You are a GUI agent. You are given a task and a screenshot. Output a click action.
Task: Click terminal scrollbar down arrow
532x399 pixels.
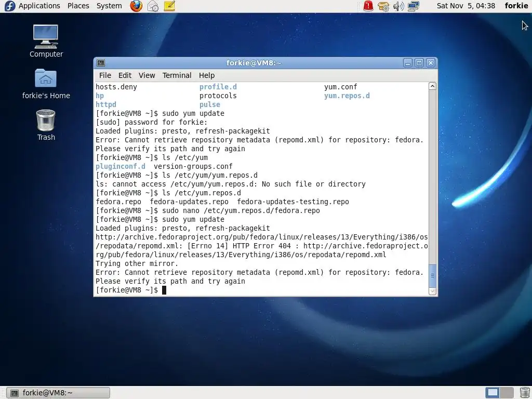coord(432,291)
